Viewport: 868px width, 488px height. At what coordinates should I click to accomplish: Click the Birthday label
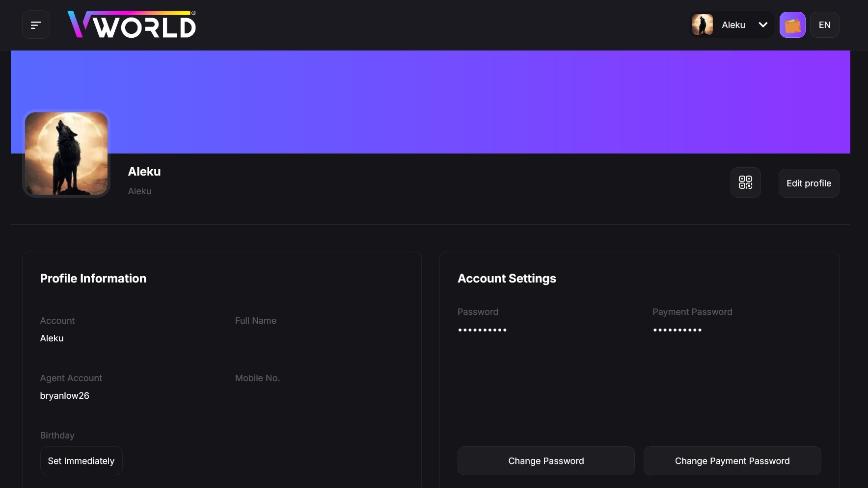pyautogui.click(x=57, y=436)
